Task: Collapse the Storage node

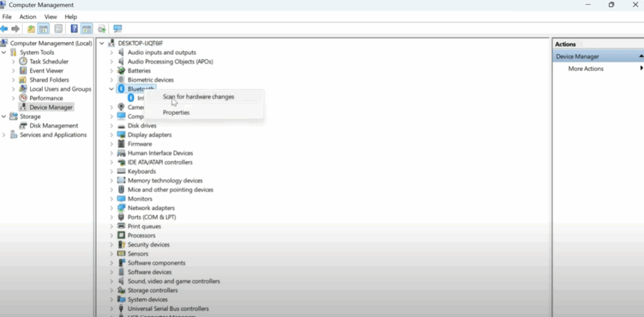Action: click(4, 116)
